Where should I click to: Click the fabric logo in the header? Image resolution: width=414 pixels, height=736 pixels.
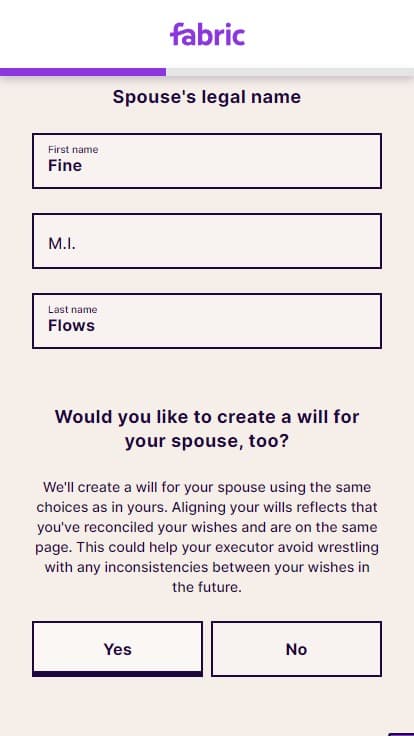[207, 34]
